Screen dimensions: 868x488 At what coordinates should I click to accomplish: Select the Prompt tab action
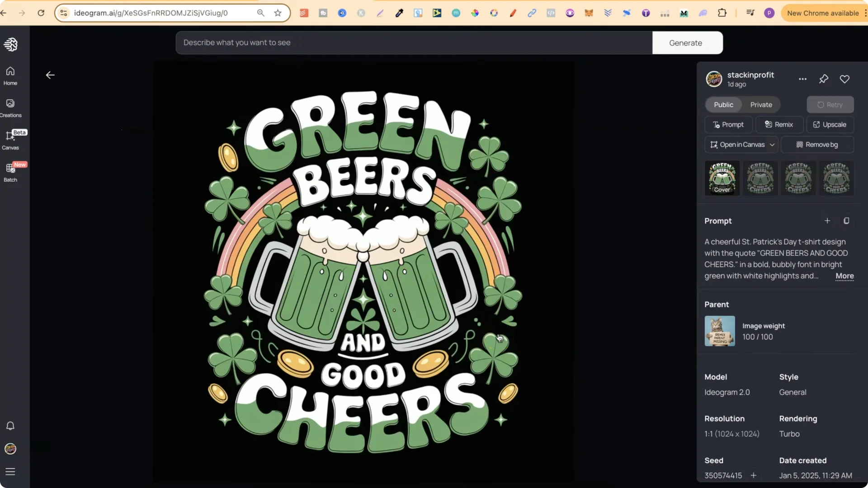729,124
